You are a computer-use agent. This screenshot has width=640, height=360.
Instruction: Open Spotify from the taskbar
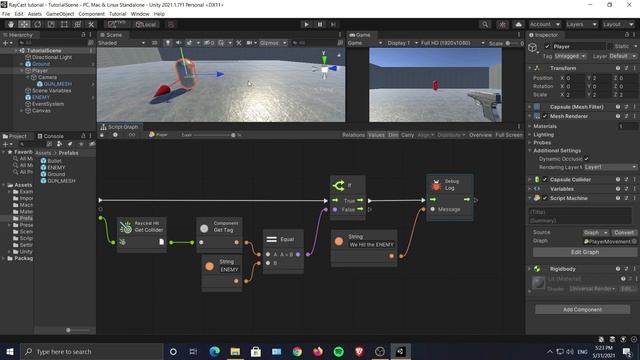(338, 351)
